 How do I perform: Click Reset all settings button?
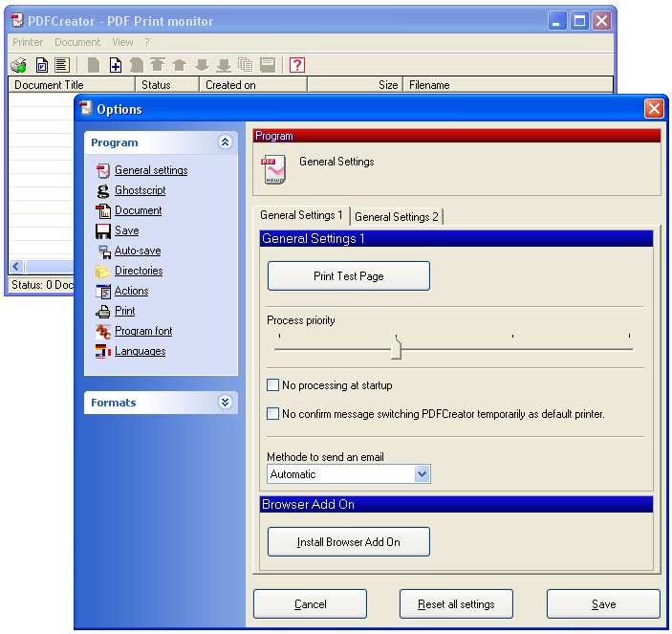click(x=456, y=604)
